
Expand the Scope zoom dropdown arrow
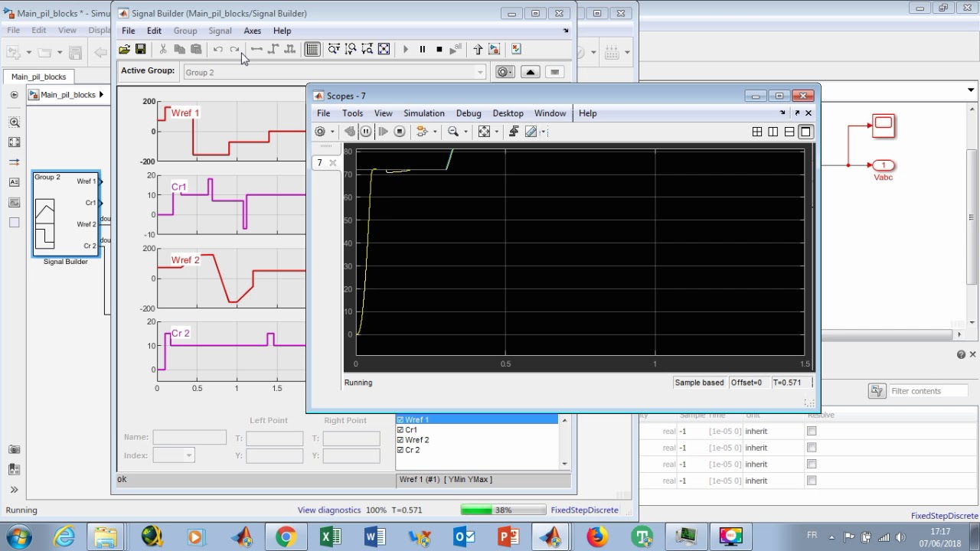click(x=465, y=132)
